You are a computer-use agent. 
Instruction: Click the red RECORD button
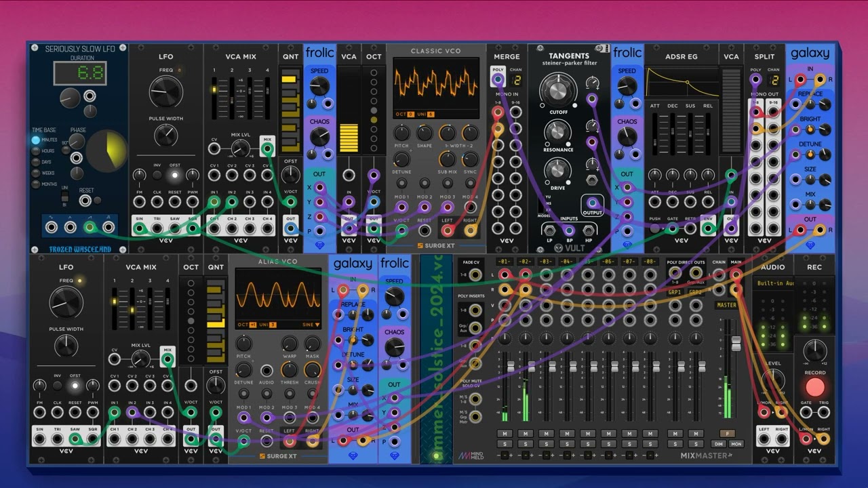815,387
